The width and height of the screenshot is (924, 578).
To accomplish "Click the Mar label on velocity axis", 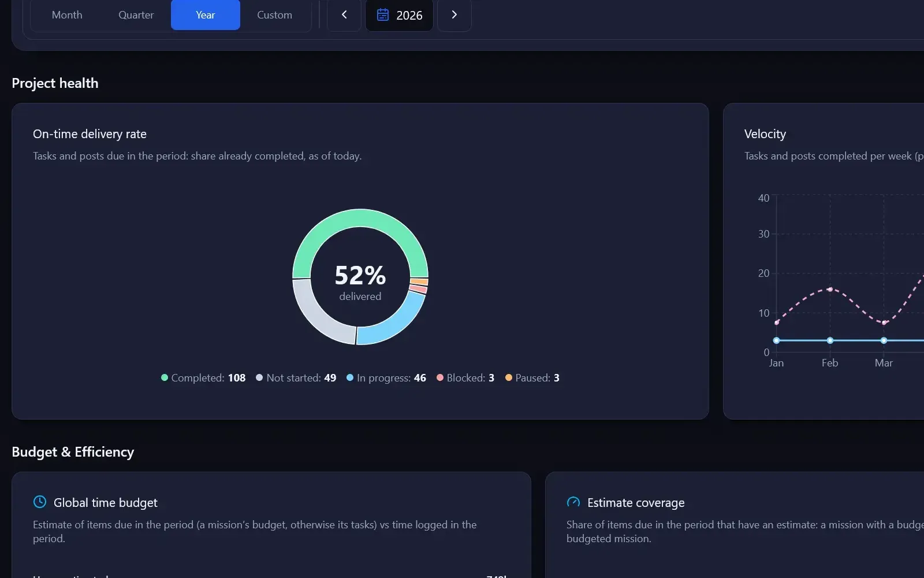I will [x=884, y=363].
